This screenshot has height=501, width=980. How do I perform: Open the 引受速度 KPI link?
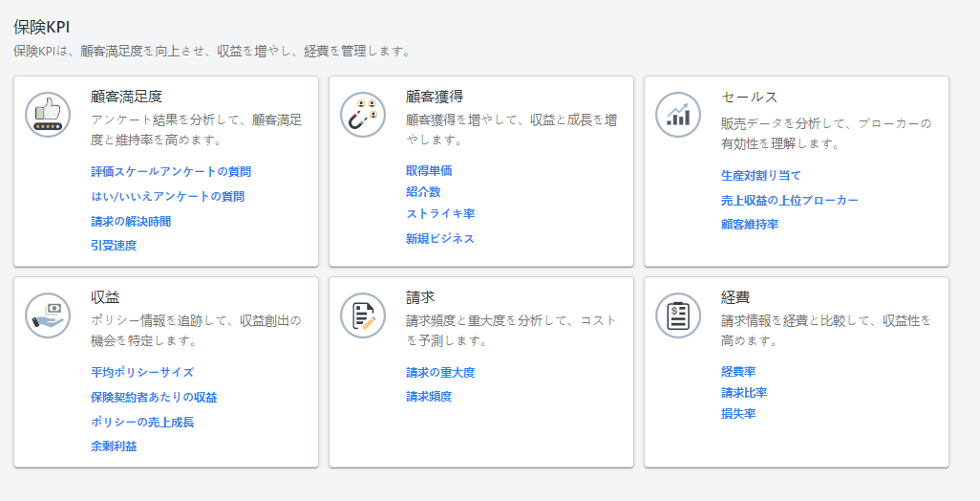pos(114,246)
